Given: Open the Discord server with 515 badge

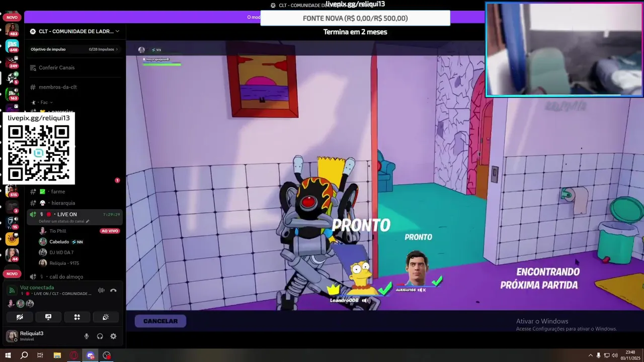Looking at the screenshot, I should coord(12,190).
